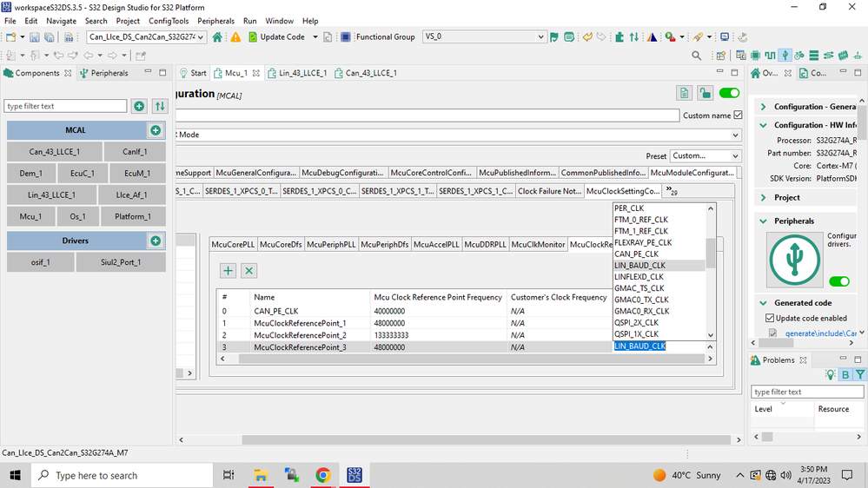Viewport: 868px width, 488px height.
Task: Click the Home icon in the toolbar
Action: (x=217, y=37)
